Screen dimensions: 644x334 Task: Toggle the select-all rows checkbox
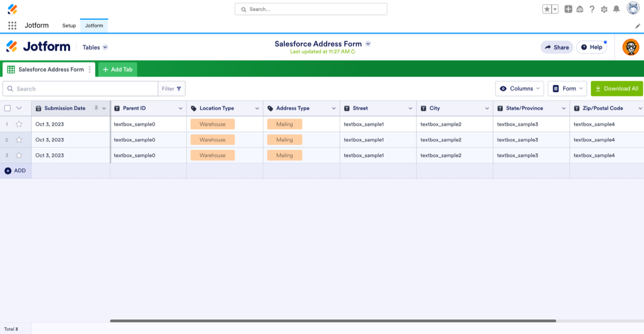pos(8,108)
